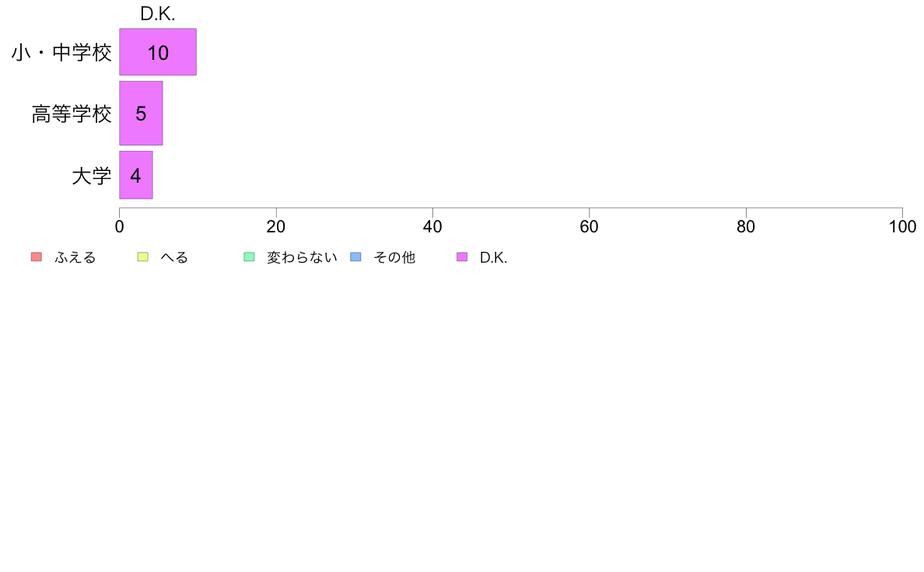This screenshot has height=572, width=924.
Task: Click the へる legend text
Action: point(174,257)
